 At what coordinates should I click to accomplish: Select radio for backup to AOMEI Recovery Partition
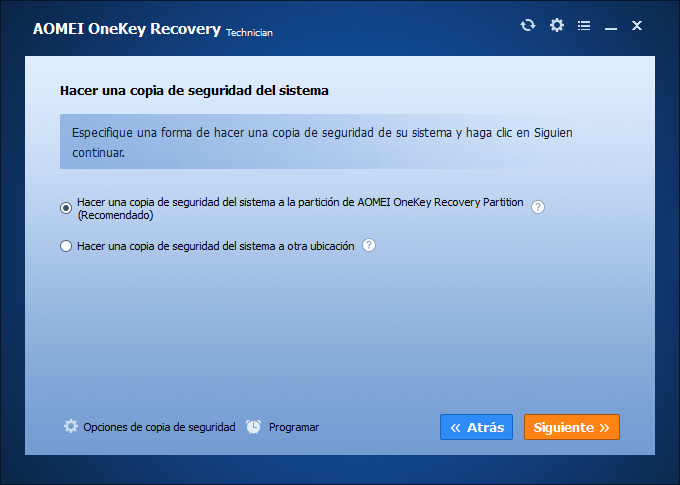point(66,208)
